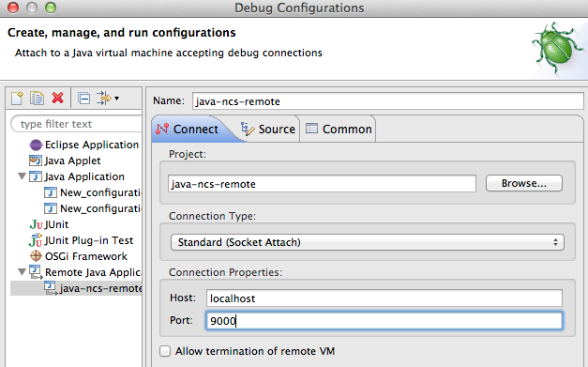This screenshot has height=367, width=588.
Task: Click the Project text field
Action: point(322,184)
